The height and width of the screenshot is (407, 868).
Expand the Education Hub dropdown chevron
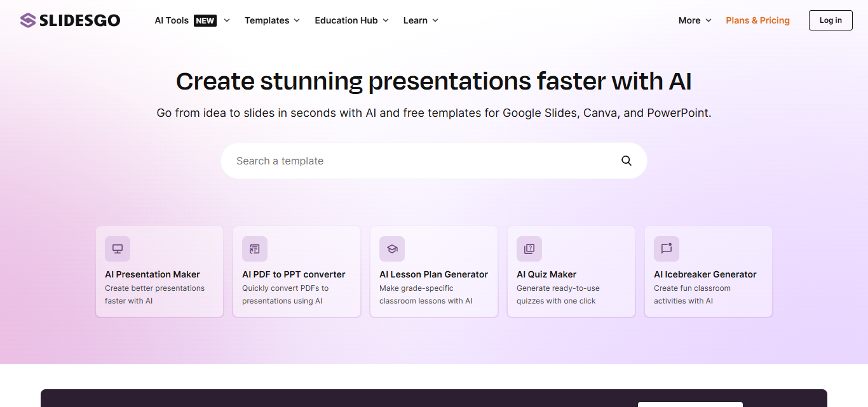(386, 20)
